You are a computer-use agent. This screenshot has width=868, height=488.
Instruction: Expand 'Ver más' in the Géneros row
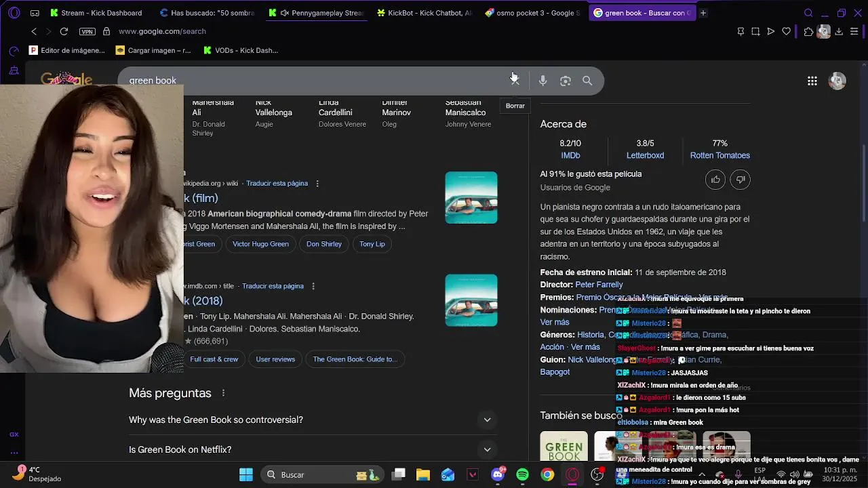(585, 347)
